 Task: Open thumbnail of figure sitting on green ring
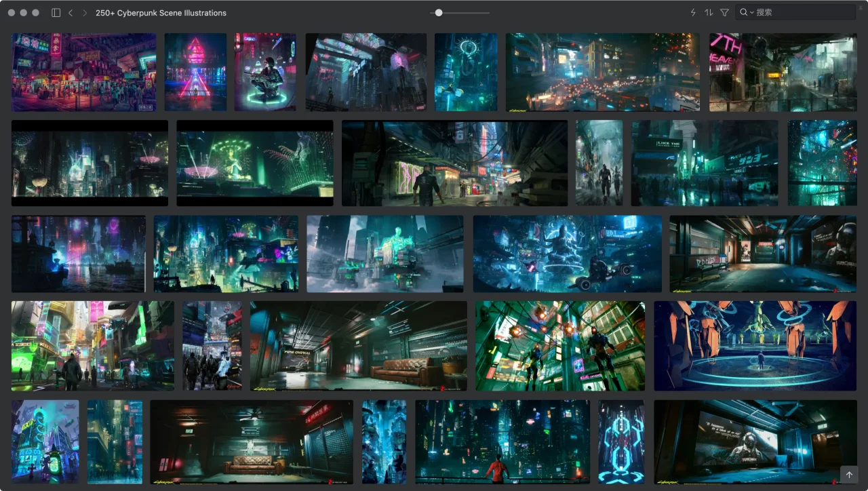click(265, 73)
